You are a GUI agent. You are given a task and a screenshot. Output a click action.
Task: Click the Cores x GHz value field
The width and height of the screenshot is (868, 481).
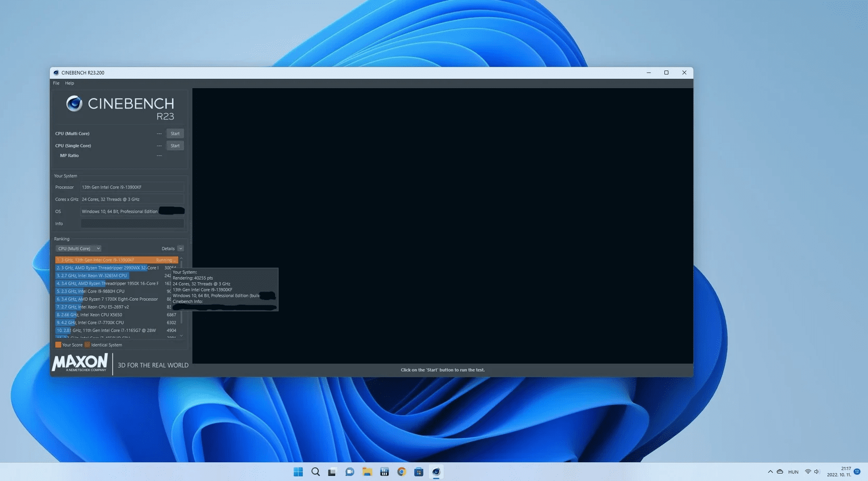[133, 199]
